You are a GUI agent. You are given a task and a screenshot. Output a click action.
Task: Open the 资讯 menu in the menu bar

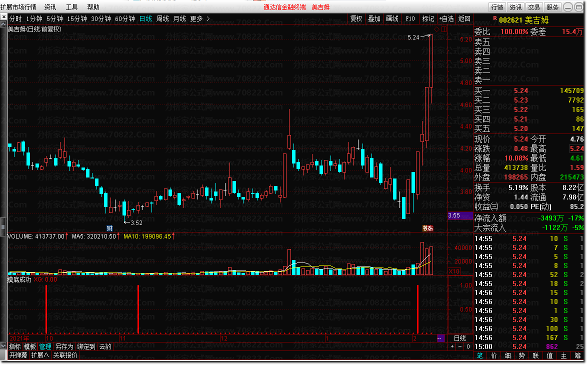coord(50,7)
